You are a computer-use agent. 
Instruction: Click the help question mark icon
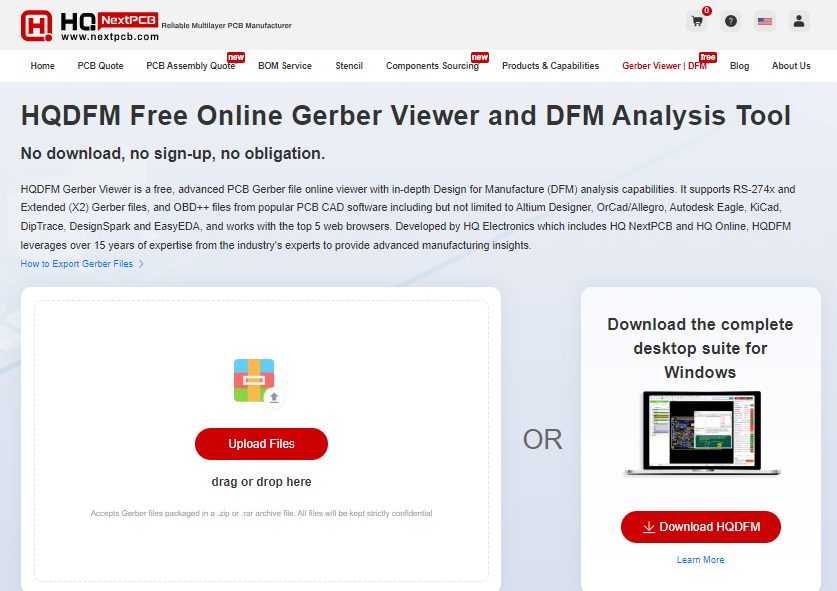pyautogui.click(x=731, y=21)
